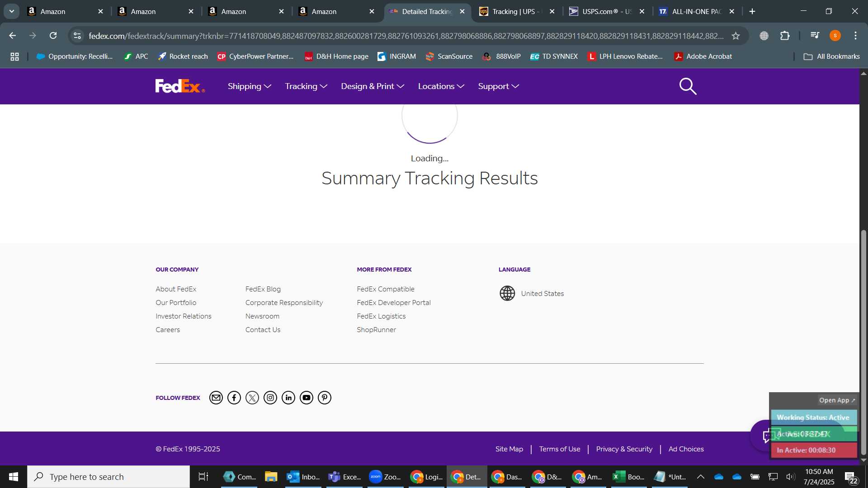This screenshot has width=868, height=488.
Task: Open FedEx X (Twitter) icon
Action: tap(252, 398)
